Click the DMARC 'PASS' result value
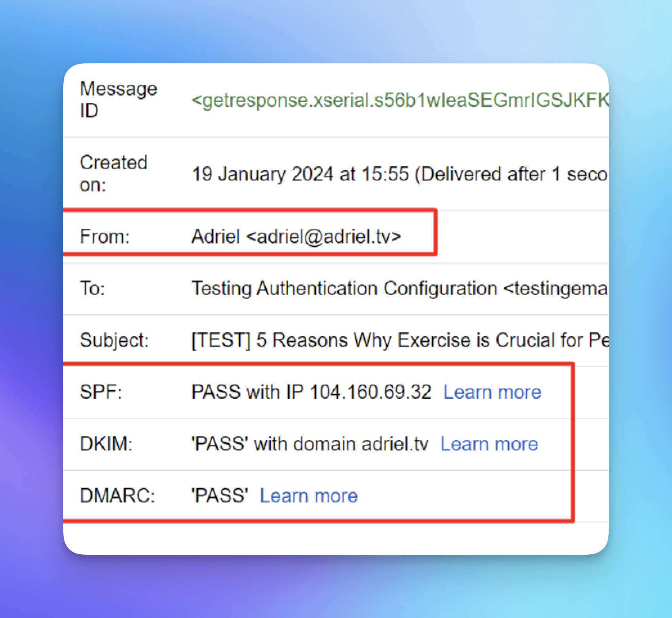 [220, 496]
